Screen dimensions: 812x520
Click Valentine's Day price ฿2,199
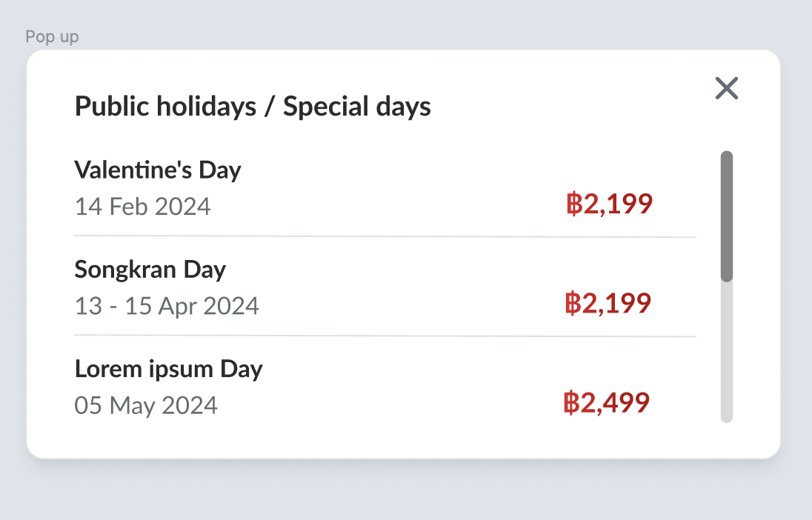pos(609,204)
